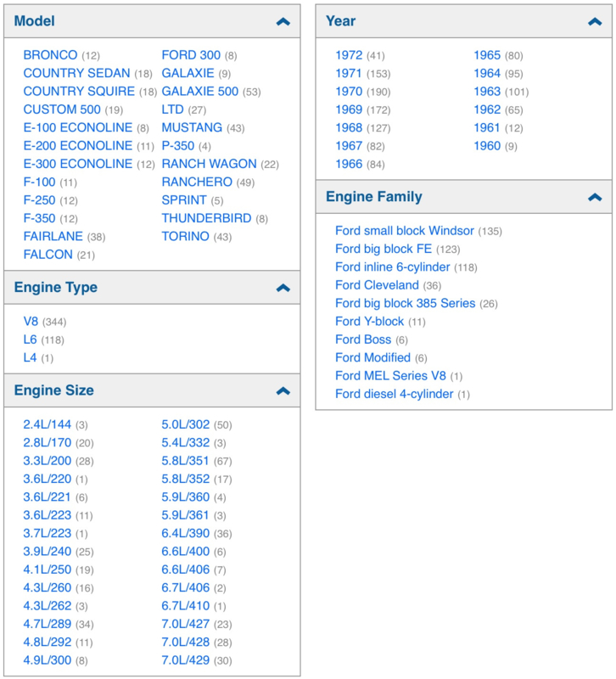Choose the P-350 model link
Viewport: 616px width, 679px height.
tap(178, 146)
